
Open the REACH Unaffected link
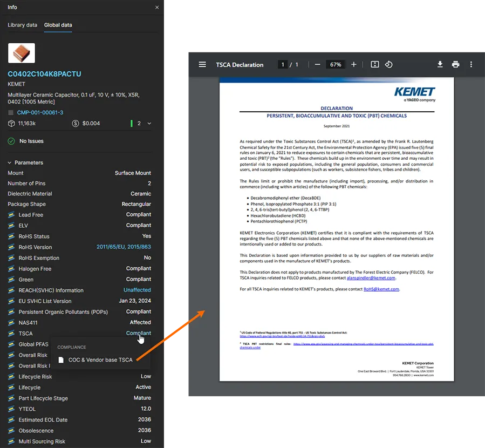(137, 290)
